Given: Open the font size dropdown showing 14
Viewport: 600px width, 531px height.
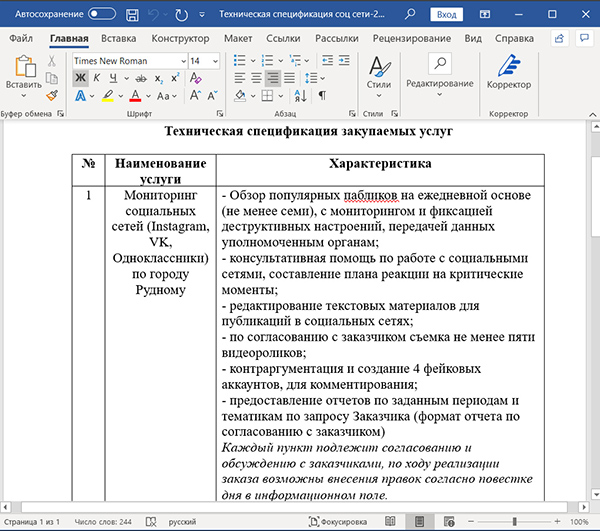Looking at the screenshot, I should click(215, 61).
